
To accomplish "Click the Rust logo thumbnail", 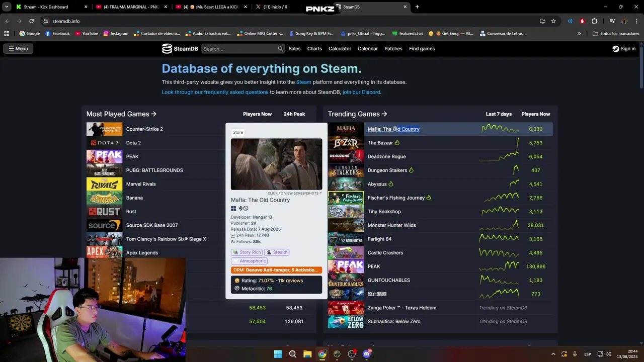I will tap(104, 212).
